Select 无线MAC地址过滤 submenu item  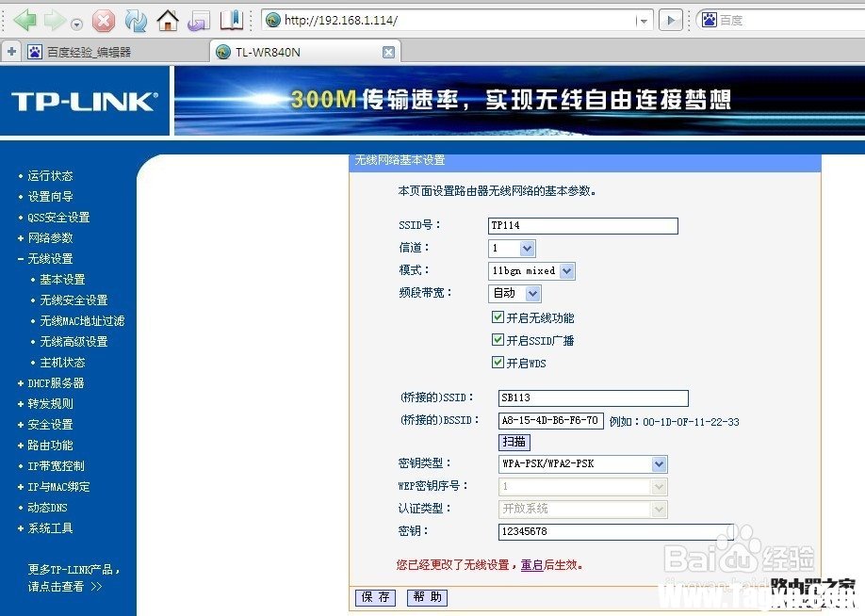tap(82, 321)
